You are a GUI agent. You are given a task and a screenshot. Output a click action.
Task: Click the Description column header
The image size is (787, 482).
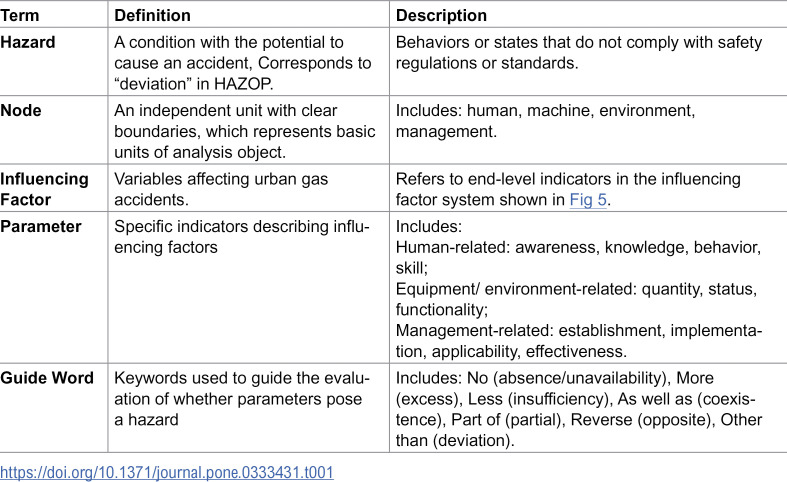[x=441, y=15]
